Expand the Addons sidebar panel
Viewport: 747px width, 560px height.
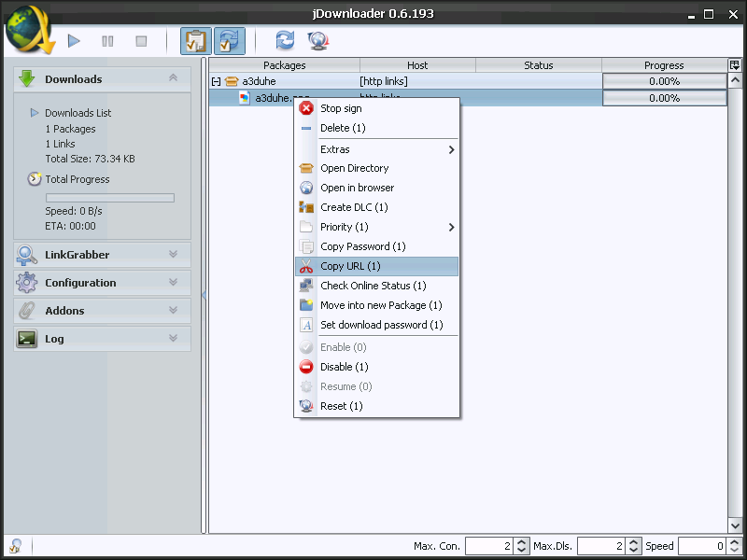[173, 311]
